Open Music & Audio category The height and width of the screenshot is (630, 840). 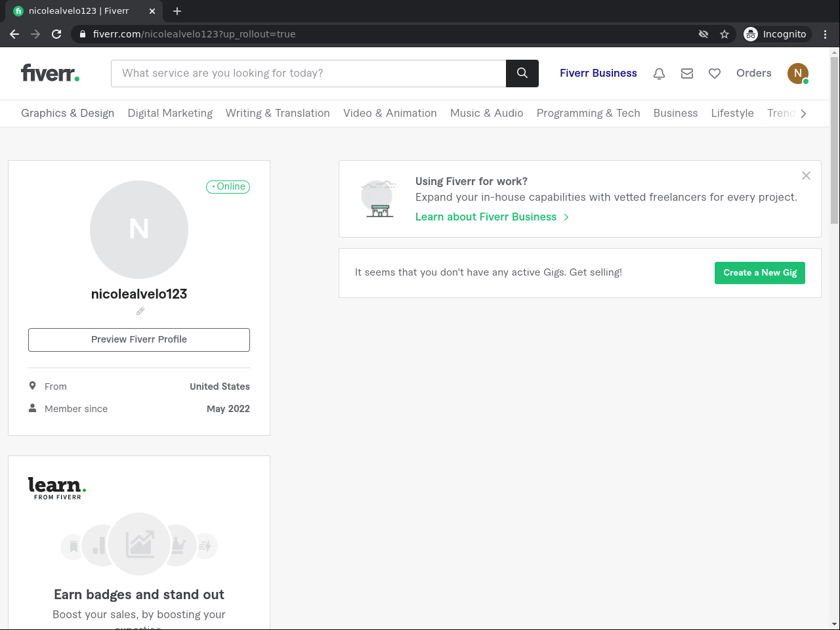487,113
